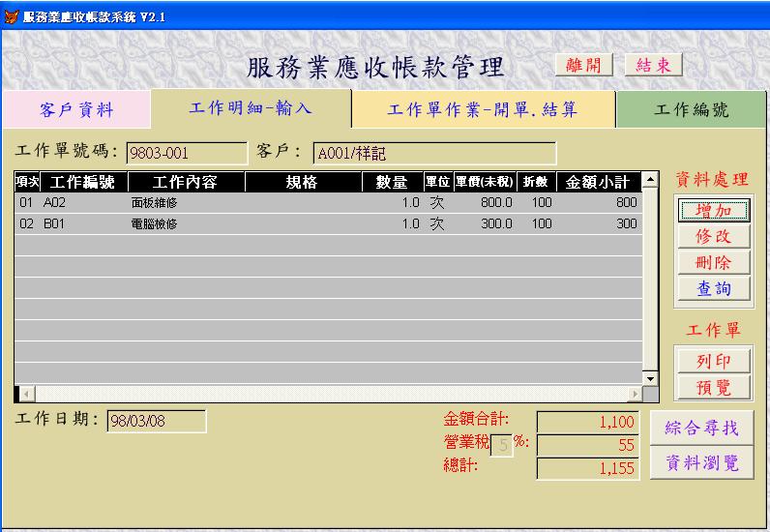The height and width of the screenshot is (532, 770).
Task: Click the 規格 column header
Action: click(303, 182)
